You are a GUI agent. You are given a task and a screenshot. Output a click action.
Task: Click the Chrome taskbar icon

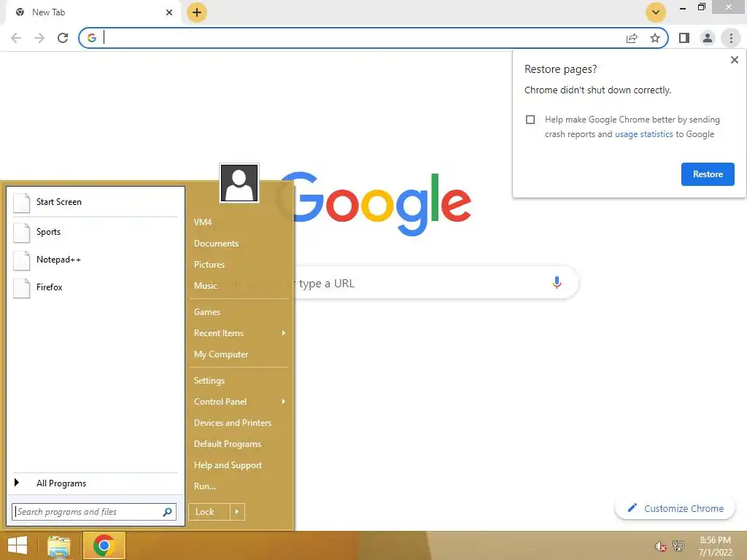[104, 545]
